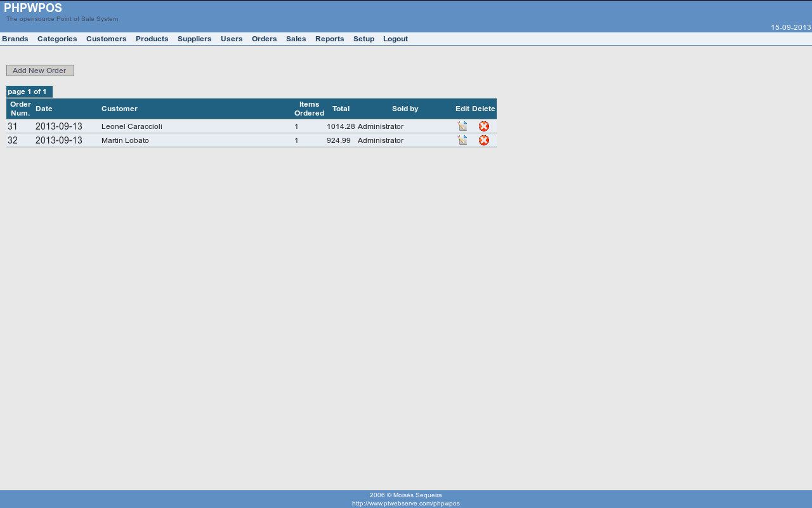Click the Add New Order button
This screenshot has height=508, width=812.
point(40,70)
